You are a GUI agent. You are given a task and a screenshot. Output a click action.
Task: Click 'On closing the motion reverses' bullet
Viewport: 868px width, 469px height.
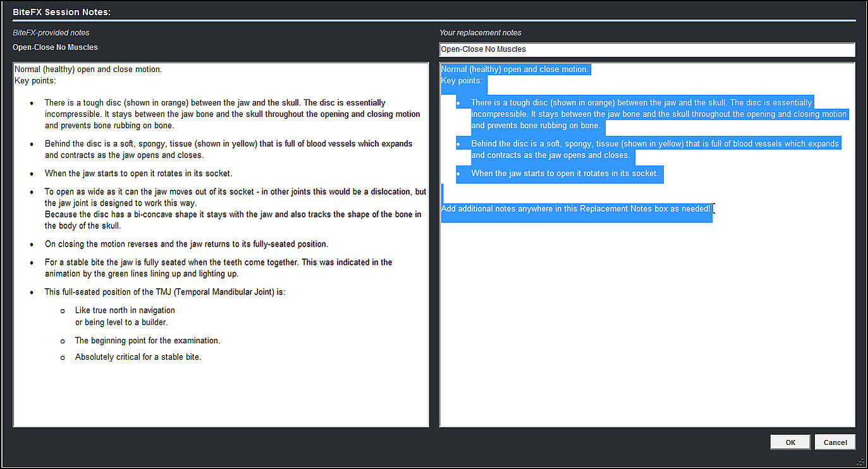[x=186, y=244]
